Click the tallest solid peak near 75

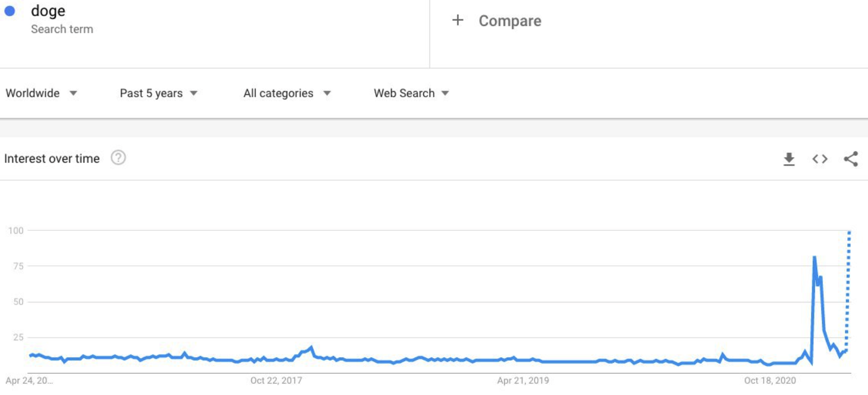[x=814, y=258]
